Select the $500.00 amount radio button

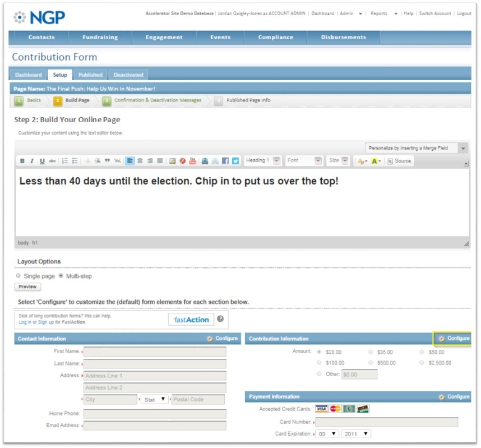(x=371, y=363)
